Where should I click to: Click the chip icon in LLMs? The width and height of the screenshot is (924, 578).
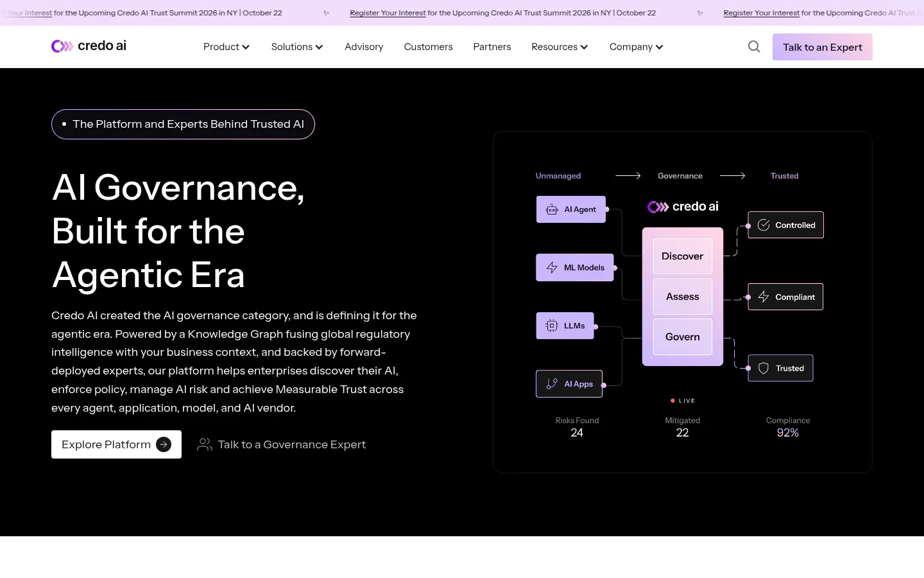tap(552, 326)
